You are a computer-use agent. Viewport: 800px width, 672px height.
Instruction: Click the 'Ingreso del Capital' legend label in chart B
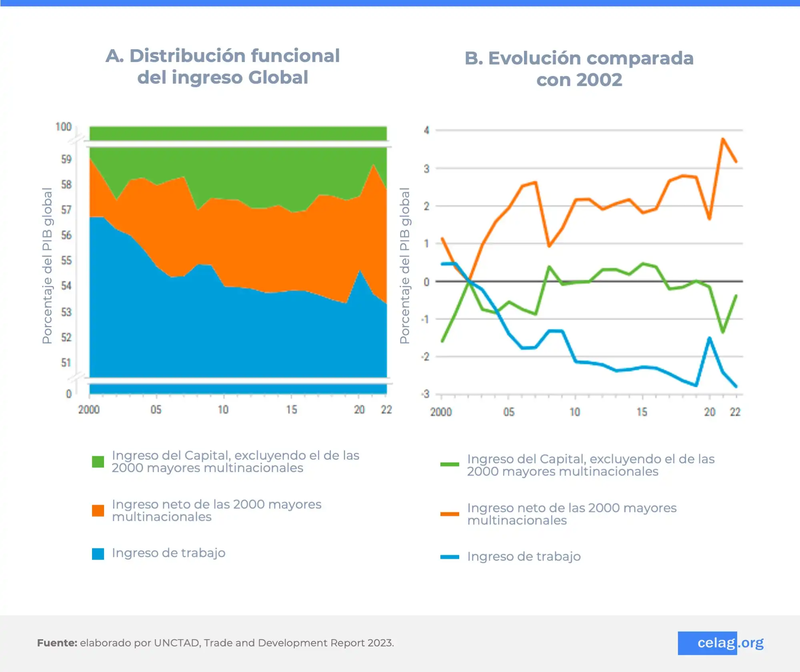point(591,465)
